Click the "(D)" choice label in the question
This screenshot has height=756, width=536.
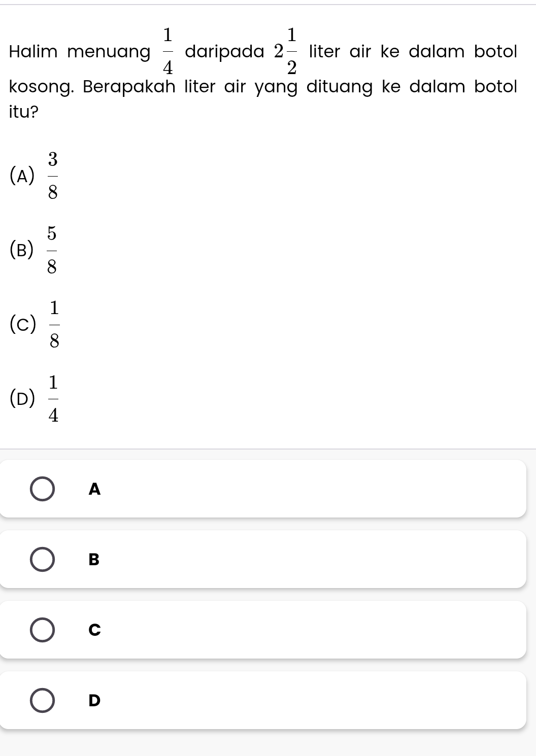coord(23,399)
